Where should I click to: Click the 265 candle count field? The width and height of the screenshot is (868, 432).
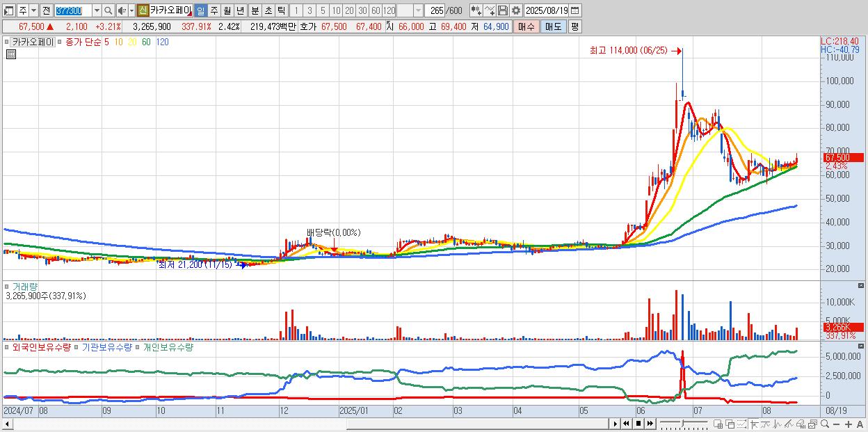click(435, 10)
